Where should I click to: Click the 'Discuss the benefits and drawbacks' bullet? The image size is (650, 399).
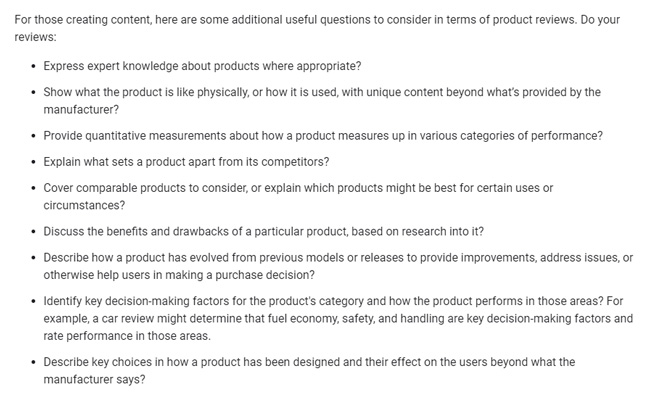pyautogui.click(x=264, y=231)
